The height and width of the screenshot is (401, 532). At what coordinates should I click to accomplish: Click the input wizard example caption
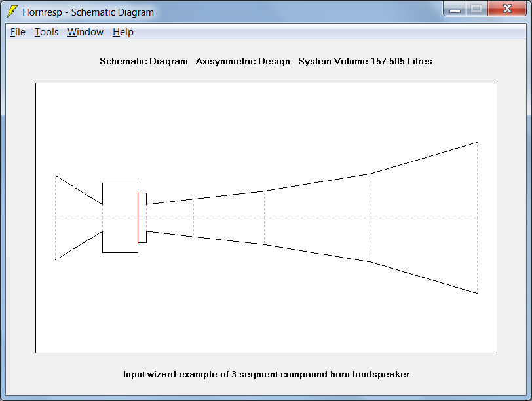pyautogui.click(x=267, y=374)
